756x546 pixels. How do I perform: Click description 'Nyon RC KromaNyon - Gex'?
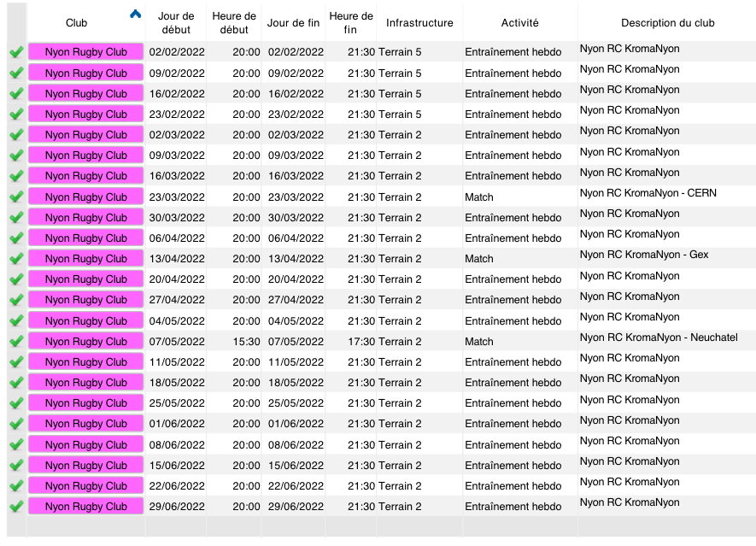[x=643, y=255]
